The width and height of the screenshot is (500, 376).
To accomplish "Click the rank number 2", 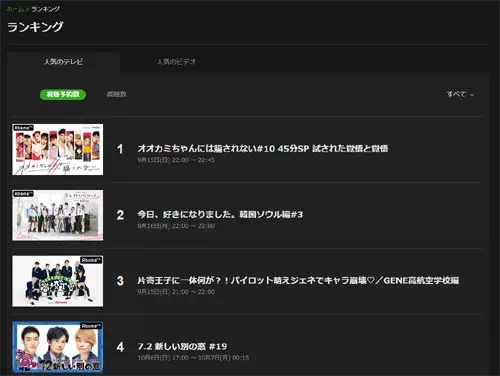I will coord(120,215).
